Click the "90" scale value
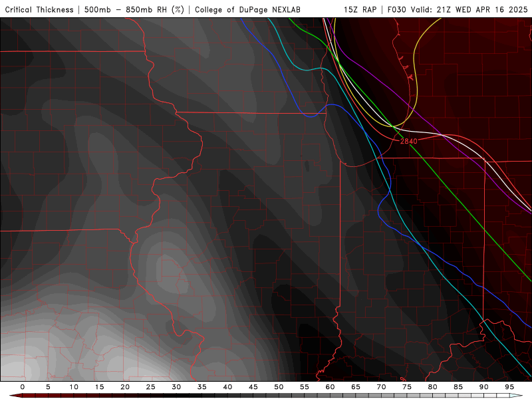This screenshot has width=532, height=399. 483,387
